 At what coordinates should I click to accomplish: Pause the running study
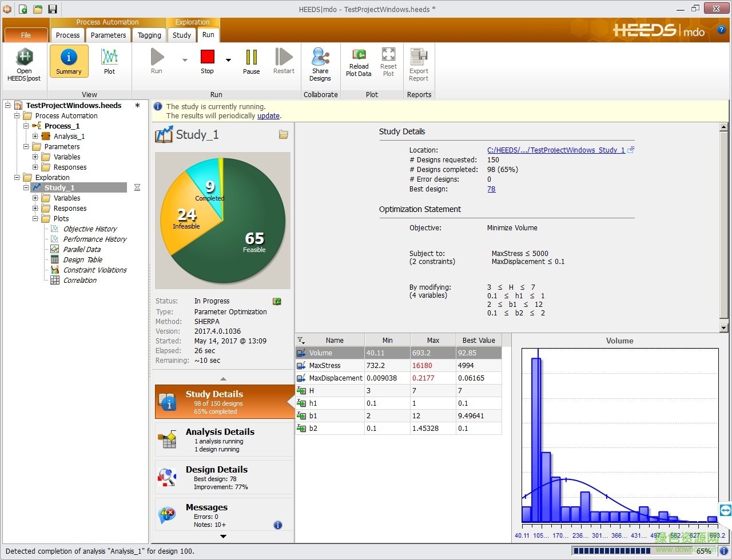(251, 57)
